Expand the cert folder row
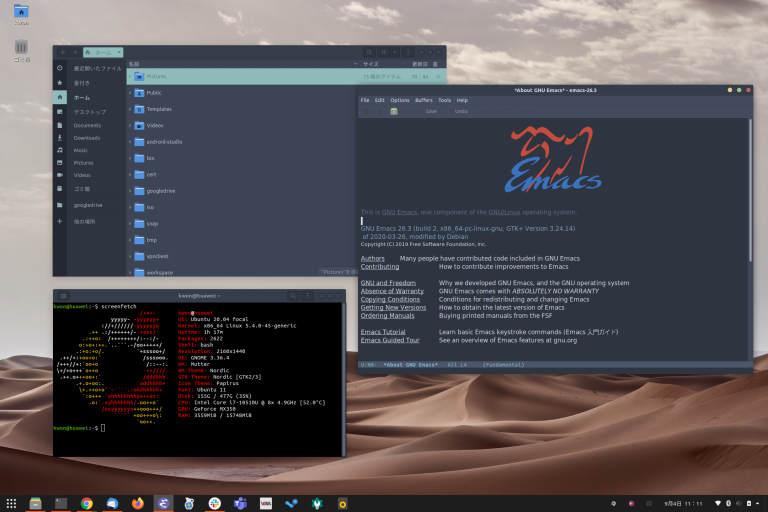This screenshot has width=768, height=512. click(130, 175)
